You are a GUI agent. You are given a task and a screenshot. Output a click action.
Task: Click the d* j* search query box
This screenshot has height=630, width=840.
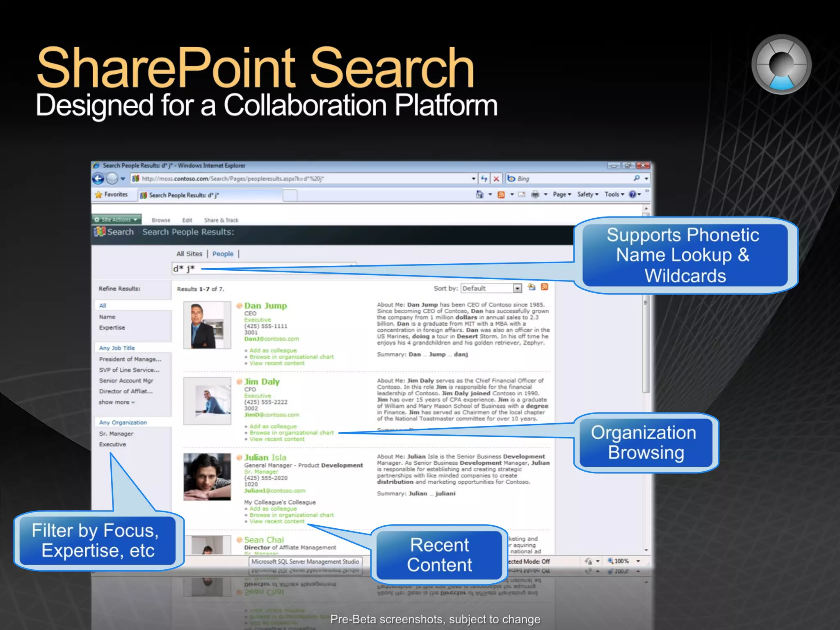(262, 269)
